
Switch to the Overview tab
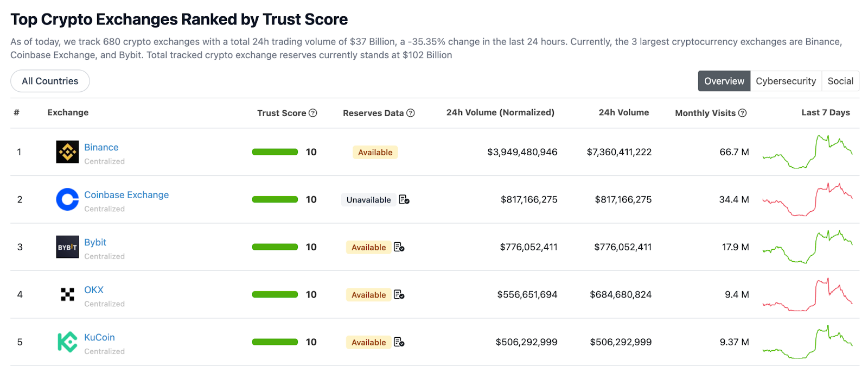724,81
